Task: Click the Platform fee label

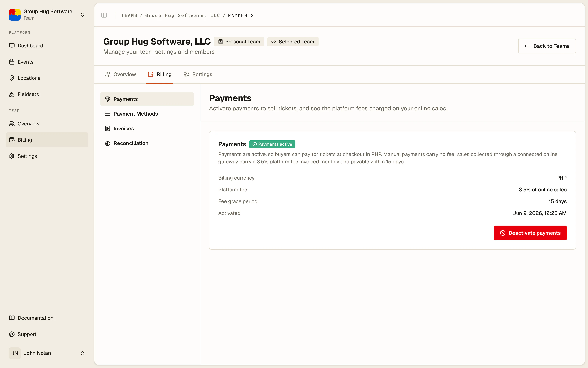Action: click(x=232, y=190)
